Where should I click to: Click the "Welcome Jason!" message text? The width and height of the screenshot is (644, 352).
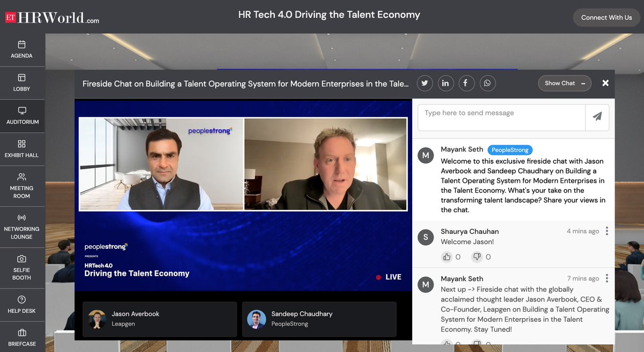click(467, 242)
